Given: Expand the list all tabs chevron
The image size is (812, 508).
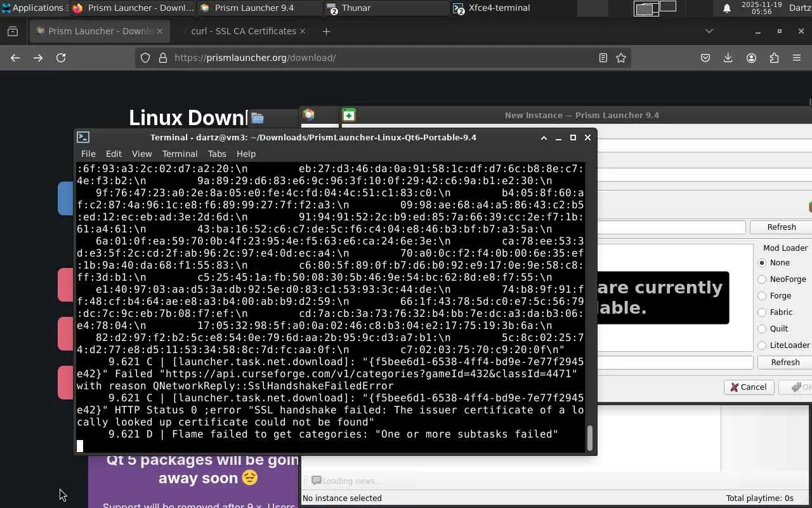Looking at the screenshot, I should tap(709, 31).
